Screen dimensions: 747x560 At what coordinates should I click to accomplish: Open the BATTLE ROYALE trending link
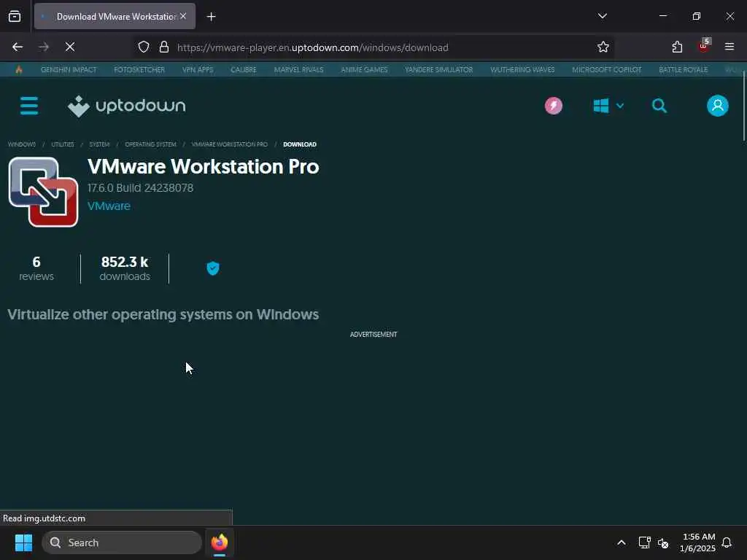[x=683, y=69]
